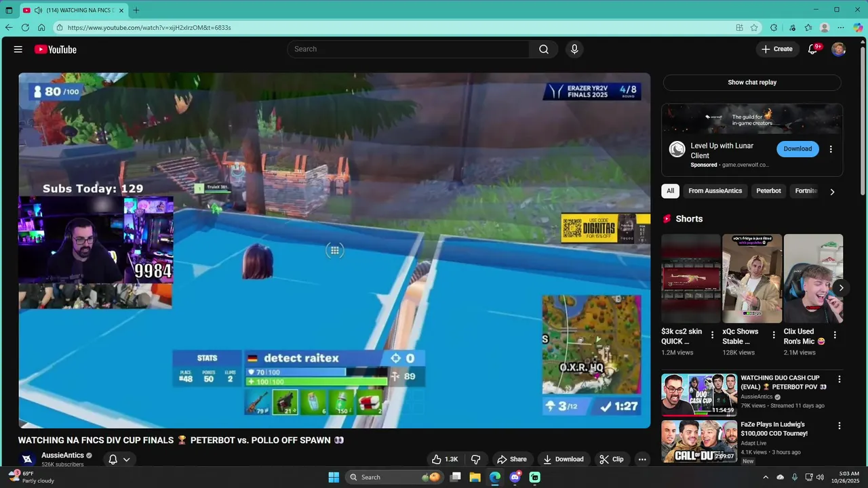Refresh the page in Edge
Viewport: 868px width, 488px height.
pyautogui.click(x=25, y=28)
